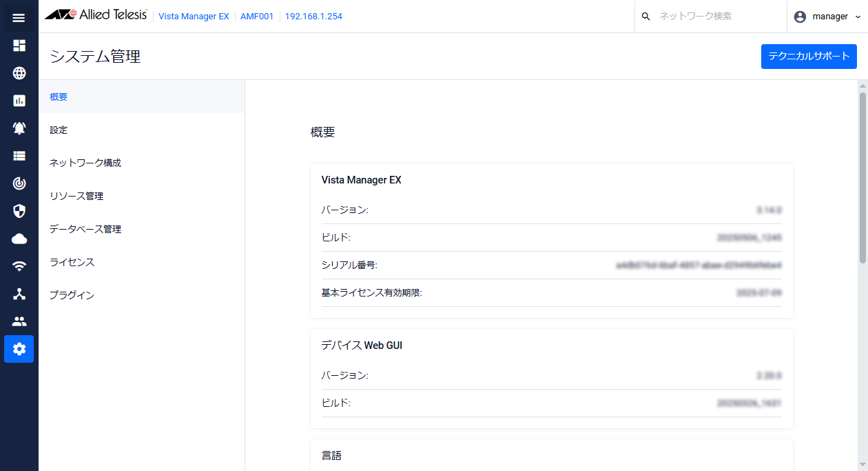The width and height of the screenshot is (868, 471).
Task: Click the 基本ライセンス有効期限 label
Action: 371,292
